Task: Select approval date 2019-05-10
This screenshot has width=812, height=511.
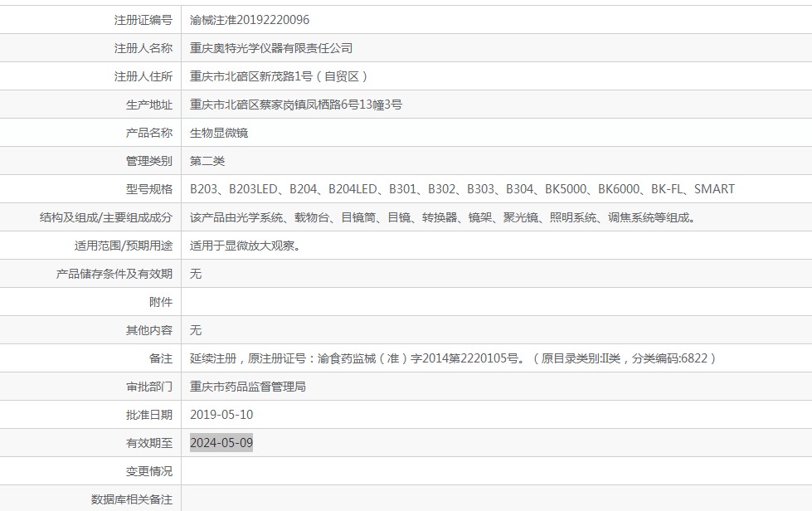Action: 221,415
